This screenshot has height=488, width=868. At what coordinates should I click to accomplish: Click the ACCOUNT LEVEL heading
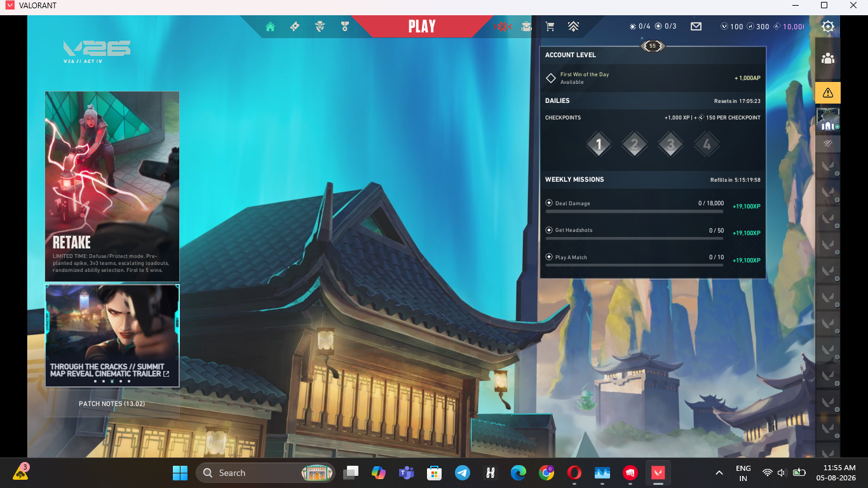tap(571, 55)
